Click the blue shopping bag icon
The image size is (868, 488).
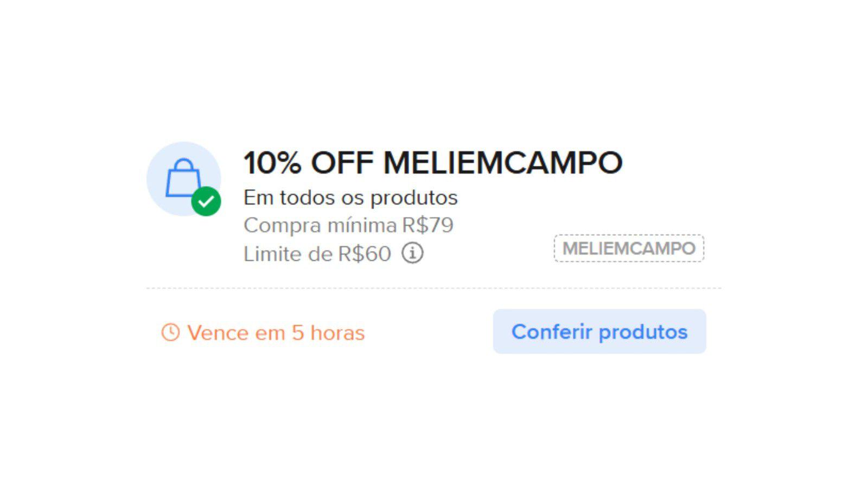182,177
